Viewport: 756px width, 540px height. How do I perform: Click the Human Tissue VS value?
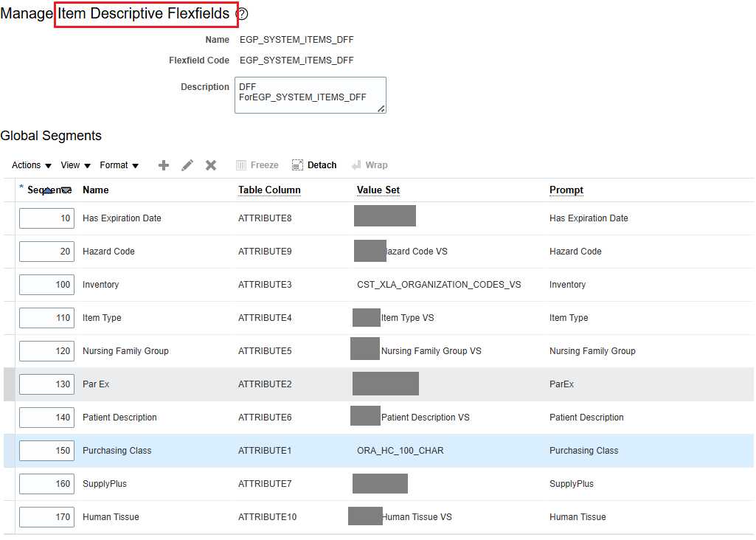click(417, 517)
